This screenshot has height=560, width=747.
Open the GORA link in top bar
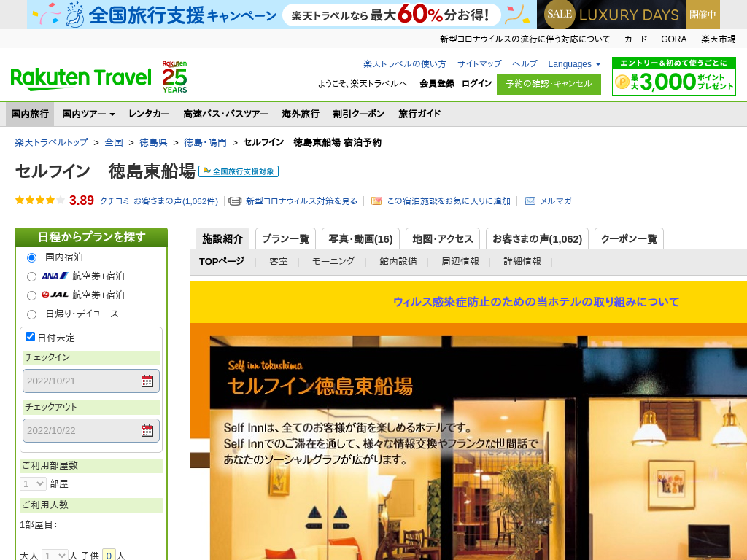click(x=673, y=39)
